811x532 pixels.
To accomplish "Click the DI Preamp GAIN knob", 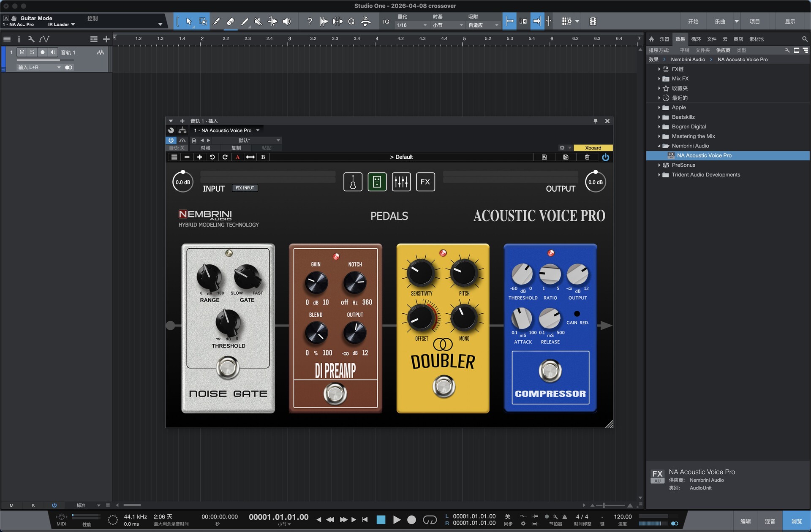I will pos(316,282).
